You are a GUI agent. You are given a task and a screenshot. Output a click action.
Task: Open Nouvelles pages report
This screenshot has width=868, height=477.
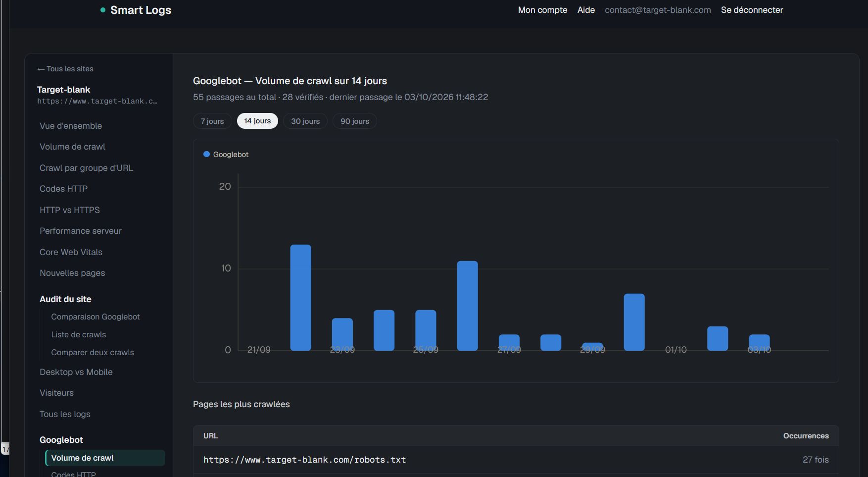72,273
